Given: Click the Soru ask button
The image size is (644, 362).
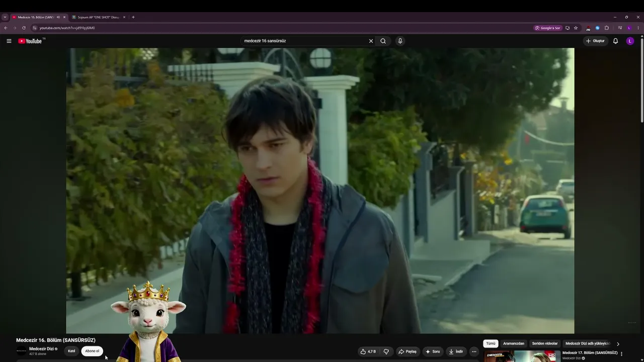Looking at the screenshot, I should pyautogui.click(x=433, y=351).
